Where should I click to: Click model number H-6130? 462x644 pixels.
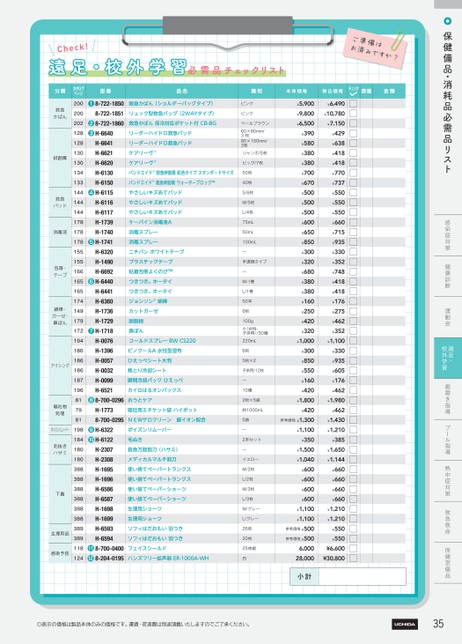pos(104,172)
